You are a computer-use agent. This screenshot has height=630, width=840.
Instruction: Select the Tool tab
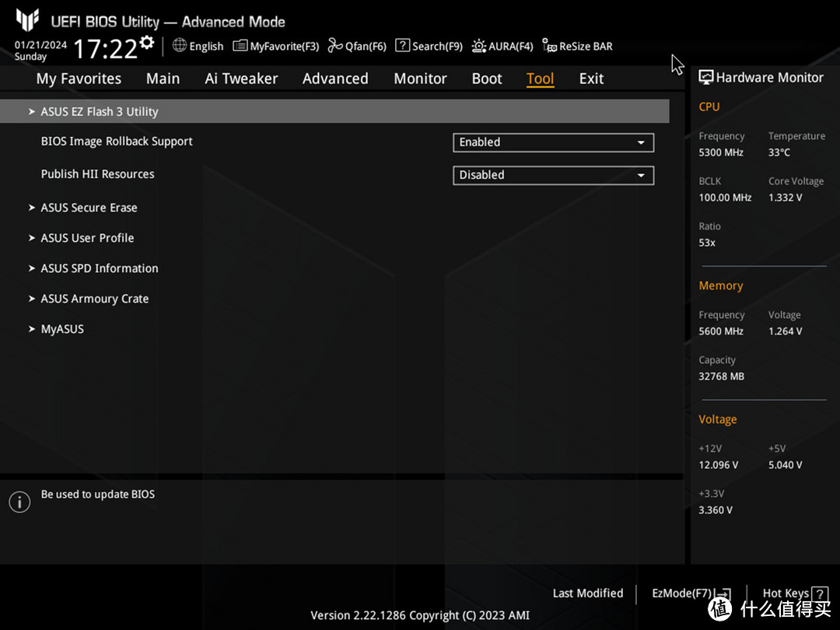pos(540,79)
